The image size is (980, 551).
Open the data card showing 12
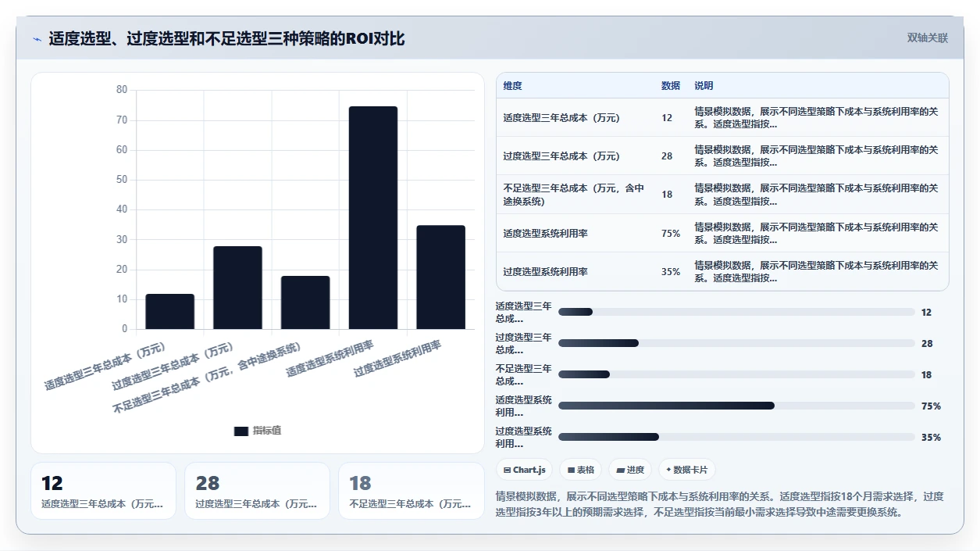coord(103,491)
